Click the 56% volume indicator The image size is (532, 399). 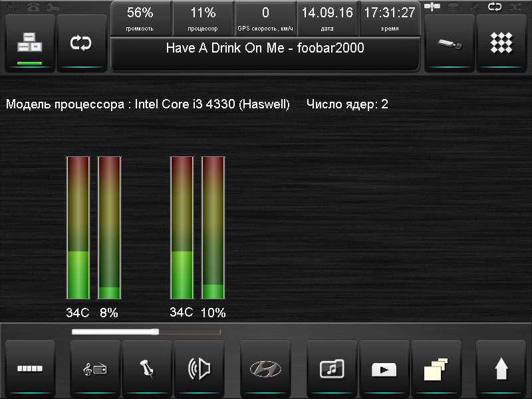coord(140,19)
